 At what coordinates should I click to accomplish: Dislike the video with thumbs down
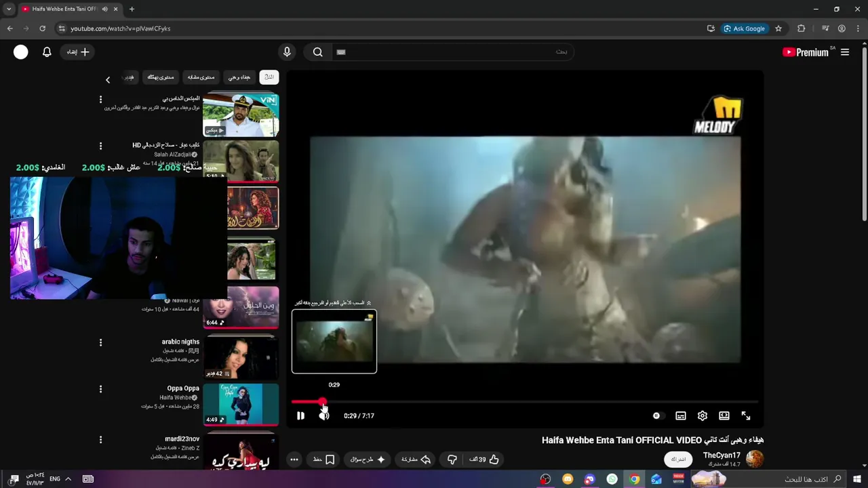(x=452, y=459)
